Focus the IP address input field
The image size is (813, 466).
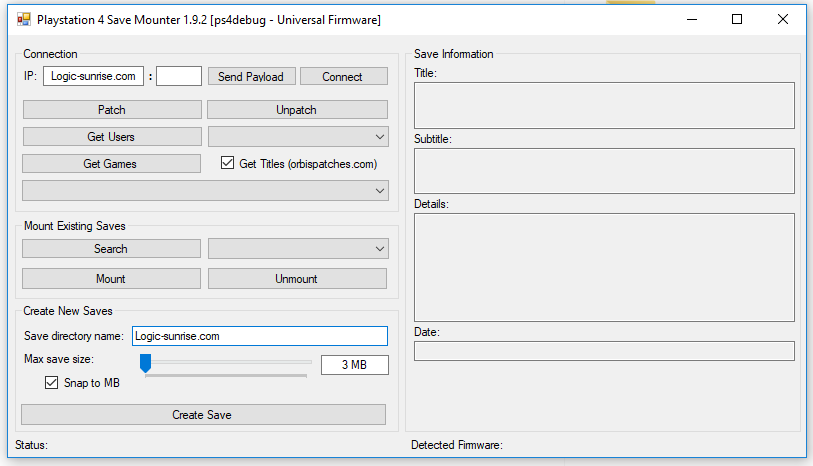coord(93,76)
